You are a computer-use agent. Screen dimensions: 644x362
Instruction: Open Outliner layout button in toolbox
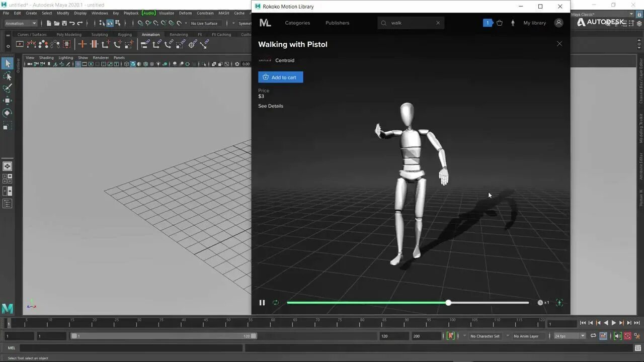point(8,204)
